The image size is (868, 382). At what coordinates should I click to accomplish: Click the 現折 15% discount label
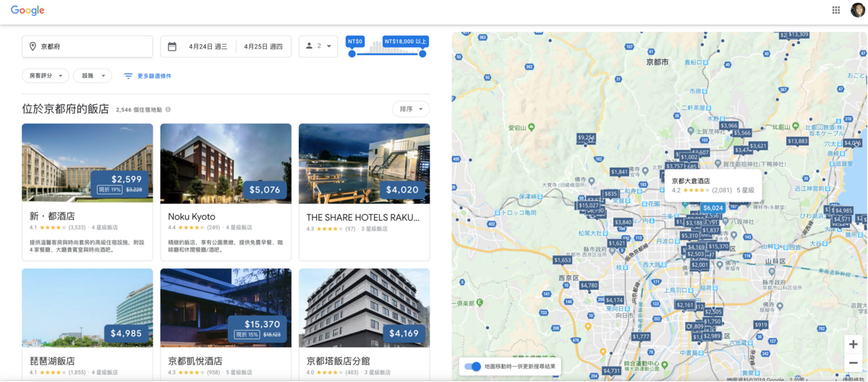click(x=248, y=335)
